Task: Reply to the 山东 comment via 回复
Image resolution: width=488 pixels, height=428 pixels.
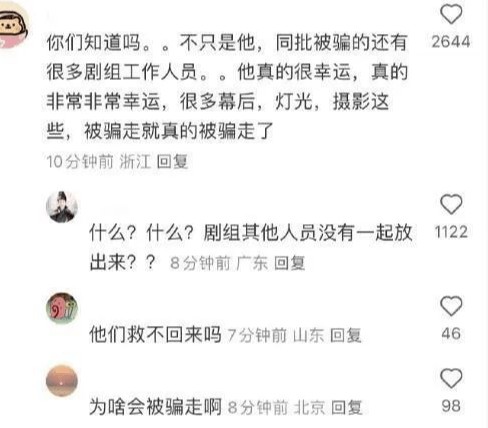Action: click(345, 335)
